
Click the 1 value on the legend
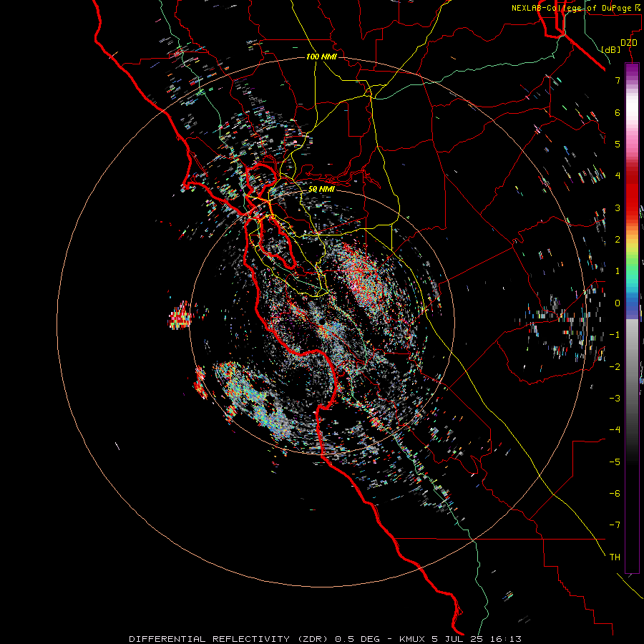(618, 271)
